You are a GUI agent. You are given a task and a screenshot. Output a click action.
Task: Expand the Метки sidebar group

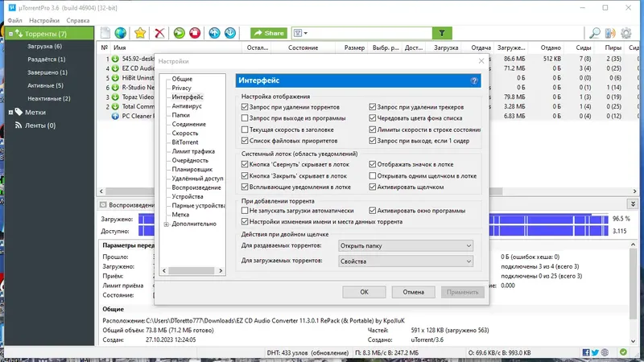click(x=10, y=112)
